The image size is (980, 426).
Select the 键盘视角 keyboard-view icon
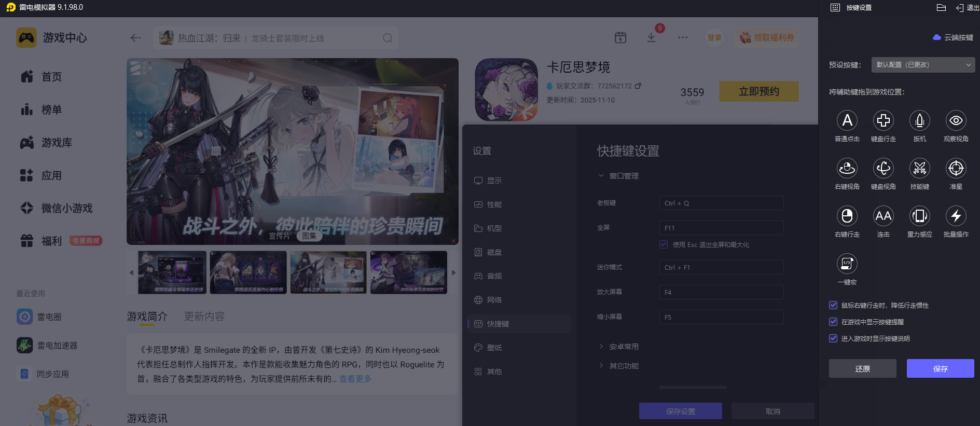point(884,168)
